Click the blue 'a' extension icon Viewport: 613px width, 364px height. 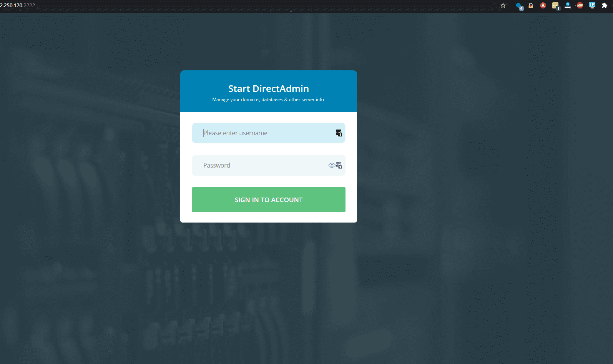(568, 5)
